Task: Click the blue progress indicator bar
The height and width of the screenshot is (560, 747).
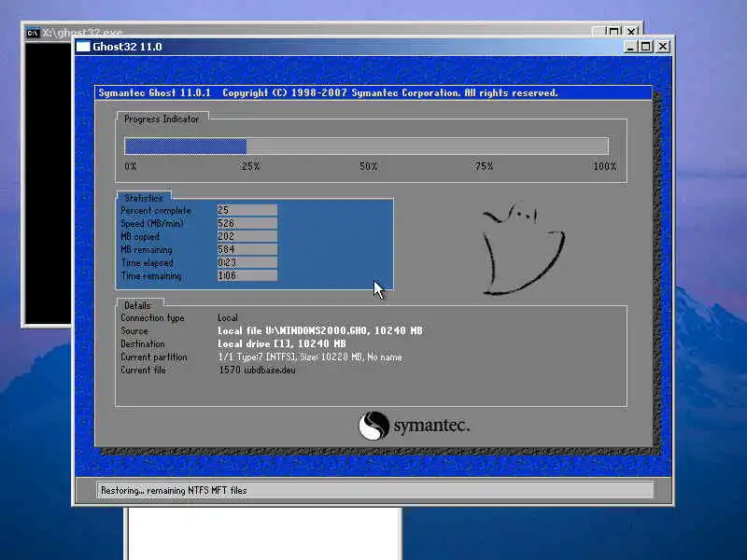Action: pos(185,146)
